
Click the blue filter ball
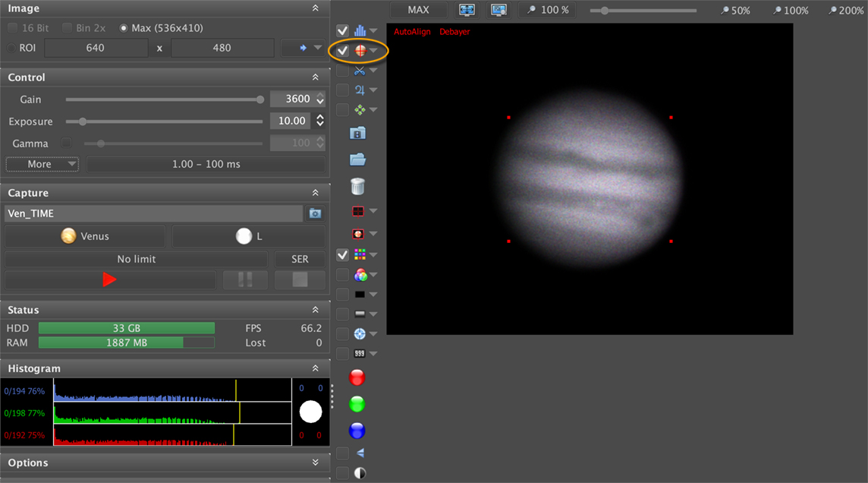pyautogui.click(x=357, y=431)
